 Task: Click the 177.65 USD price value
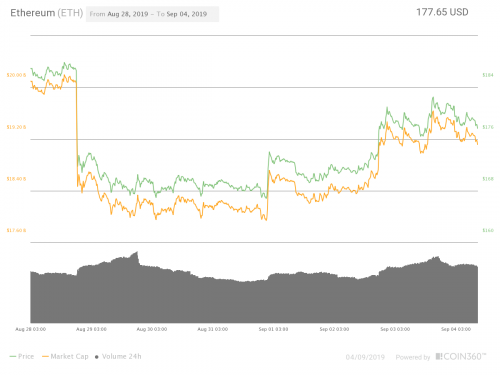point(442,12)
